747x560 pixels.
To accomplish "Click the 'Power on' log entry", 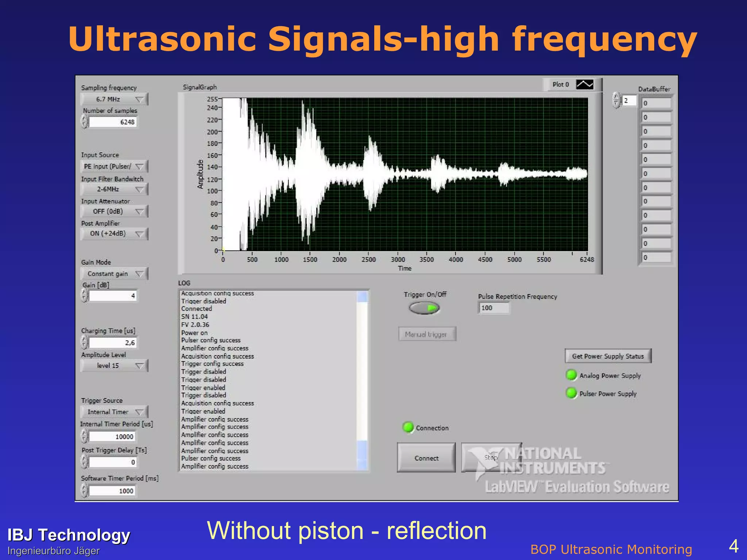I will tap(194, 333).
